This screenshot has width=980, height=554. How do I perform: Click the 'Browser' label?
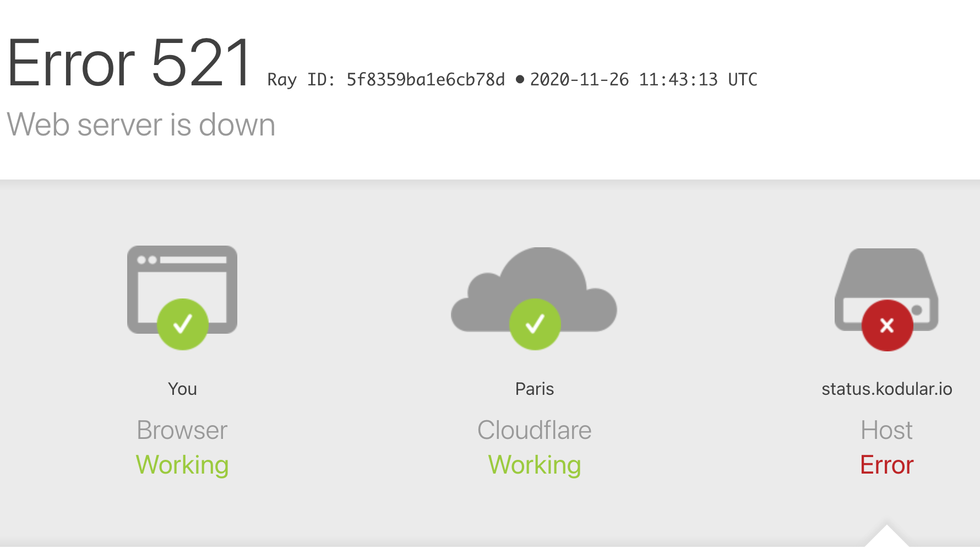[x=182, y=430]
